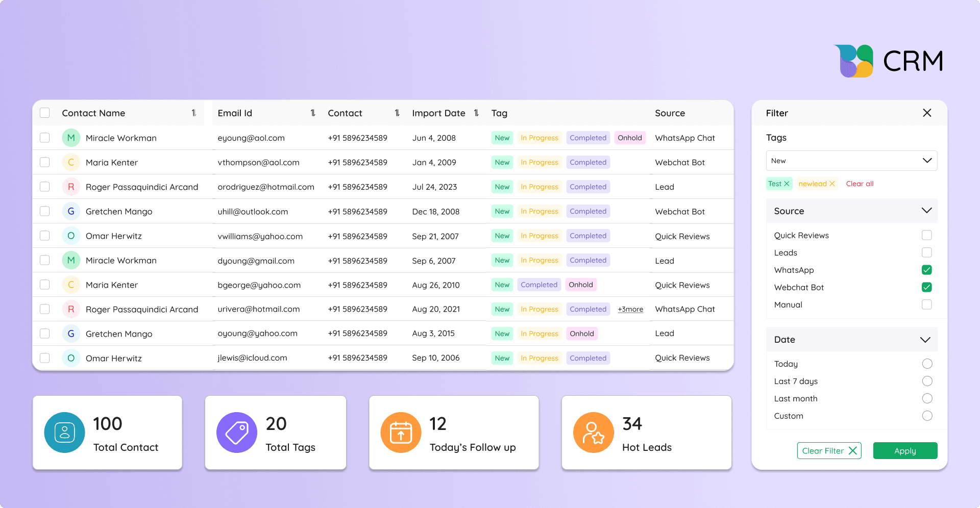980x508 pixels.
Task: Disable the Webchat Bot source filter
Action: (926, 287)
